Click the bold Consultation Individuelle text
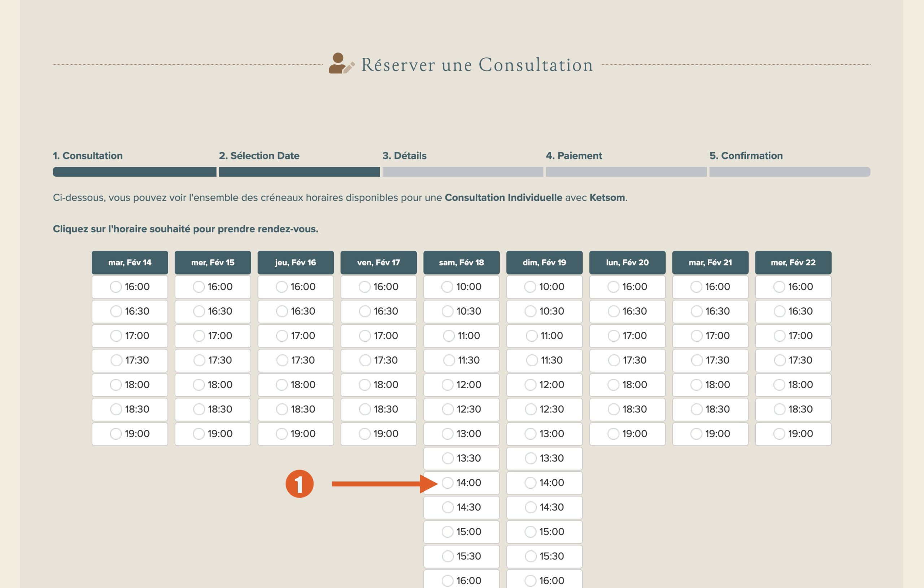The width and height of the screenshot is (924, 588). tap(504, 198)
